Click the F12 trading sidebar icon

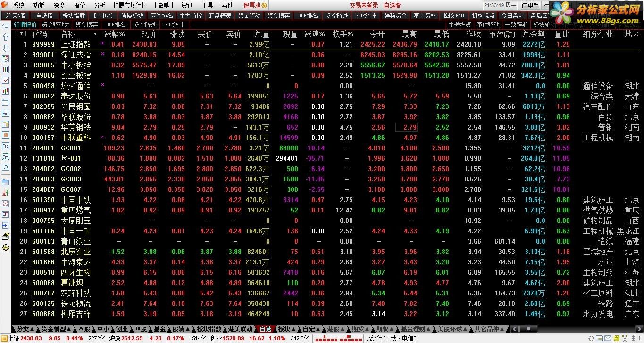[x=5, y=146]
